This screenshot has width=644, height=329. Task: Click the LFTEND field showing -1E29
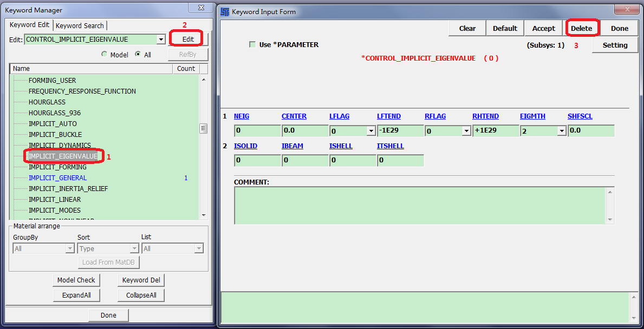[400, 131]
